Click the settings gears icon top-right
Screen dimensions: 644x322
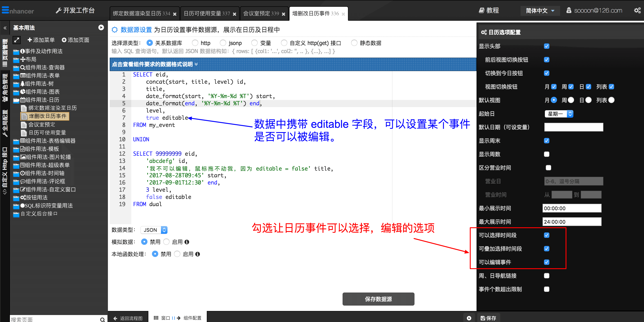click(x=637, y=11)
